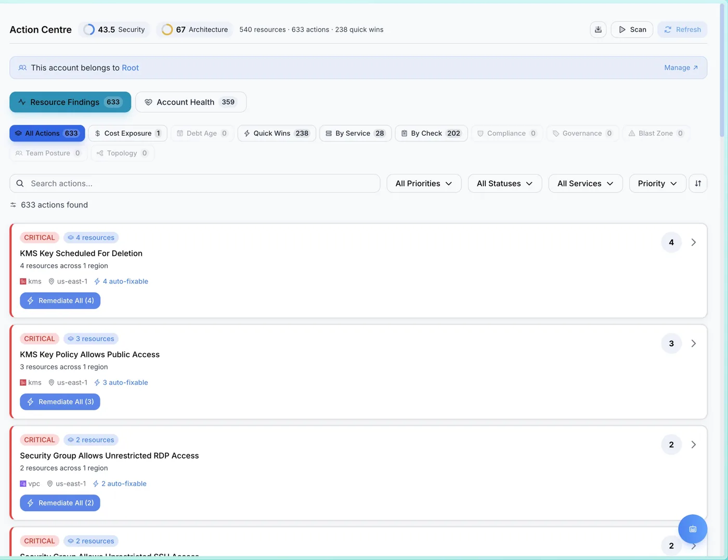This screenshot has width=728, height=560.
Task: Click Remediate All (4) button
Action: pos(60,301)
